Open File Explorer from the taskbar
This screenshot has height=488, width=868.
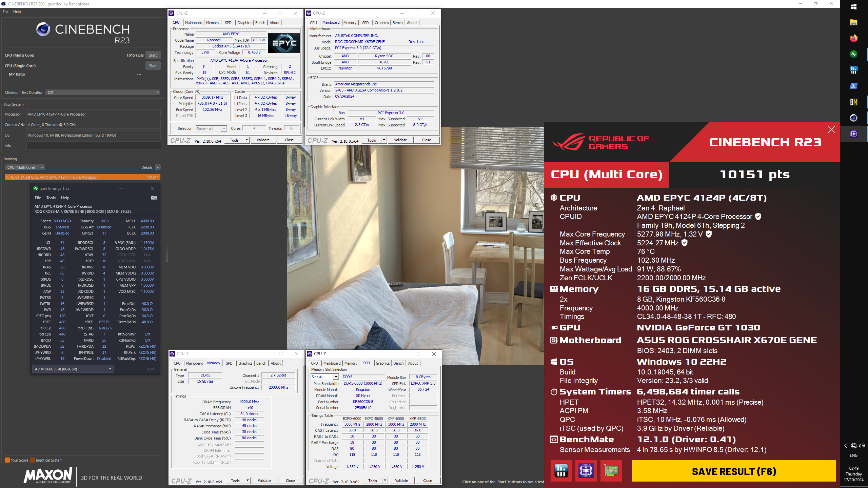point(854,22)
